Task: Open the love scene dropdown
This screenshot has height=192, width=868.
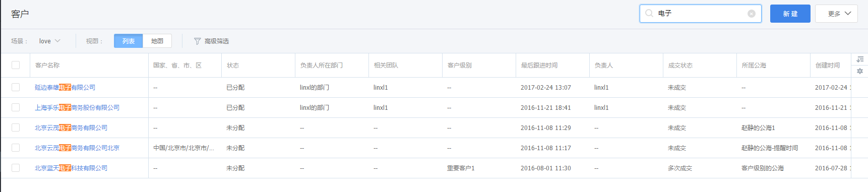Action: 49,41
